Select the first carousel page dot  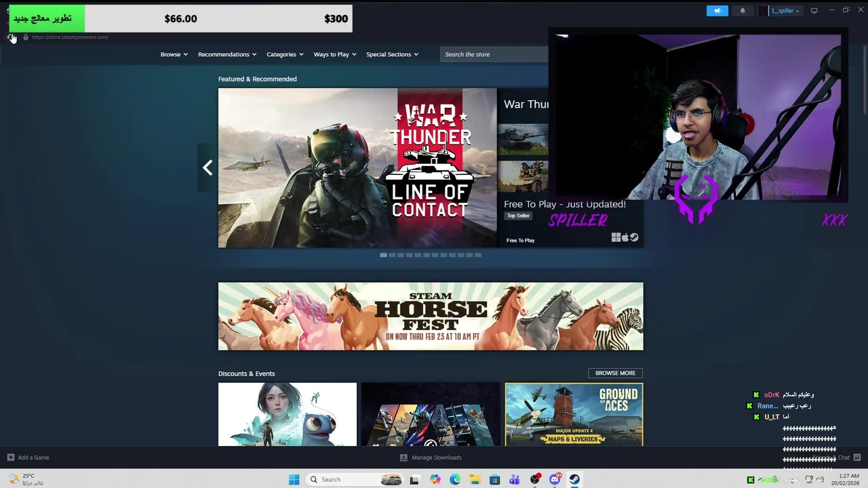383,255
